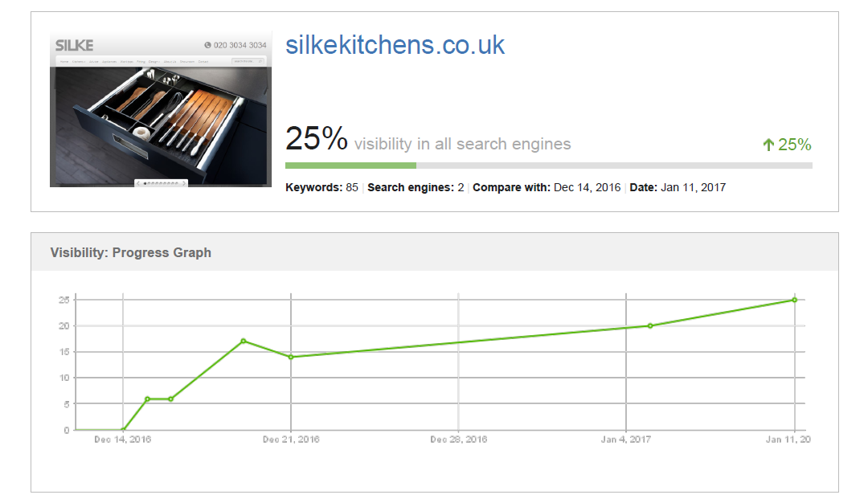Click the Date: Jan 11, 2017 value
Screen dimensions: 868x503
678,187
